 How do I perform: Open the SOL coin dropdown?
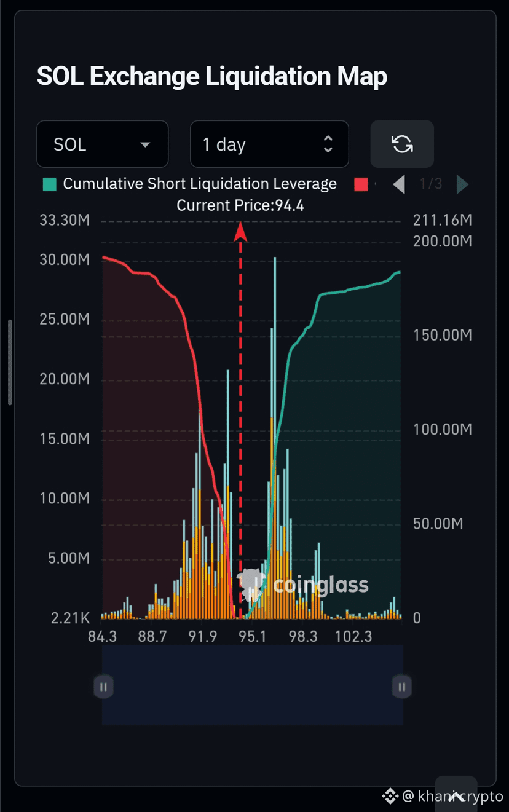[103, 144]
